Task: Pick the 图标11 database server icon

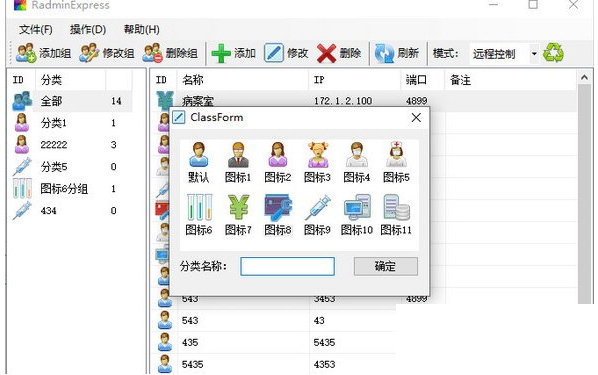Action: [397, 207]
